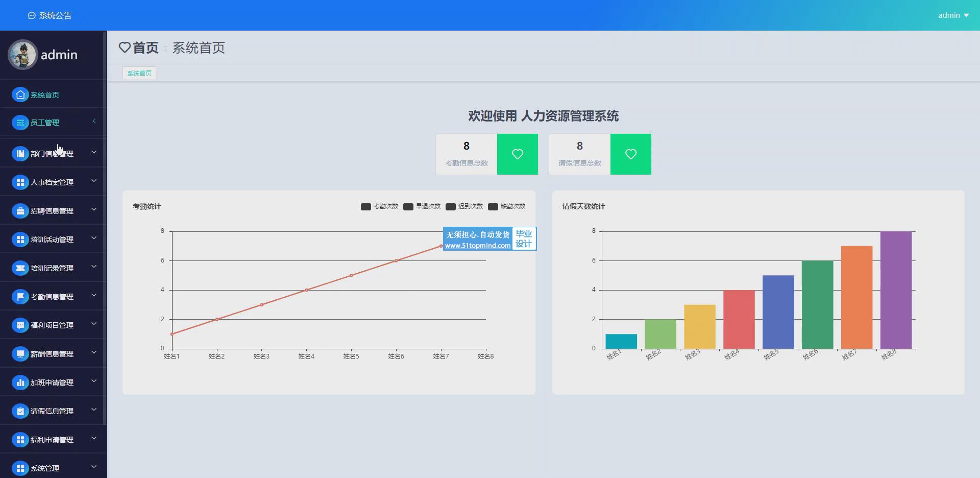Click the 加班申请管理 bar chart icon
This screenshot has width=980, height=478.
[x=20, y=382]
